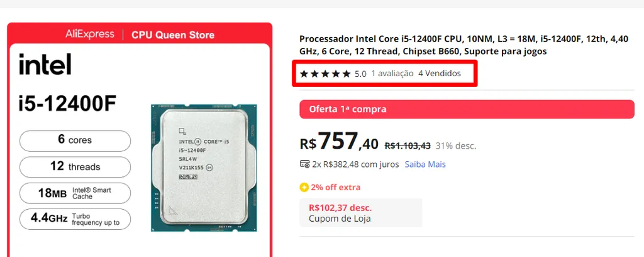This screenshot has width=644, height=257.
Task: Click the five-star rating icons
Action: coord(325,74)
